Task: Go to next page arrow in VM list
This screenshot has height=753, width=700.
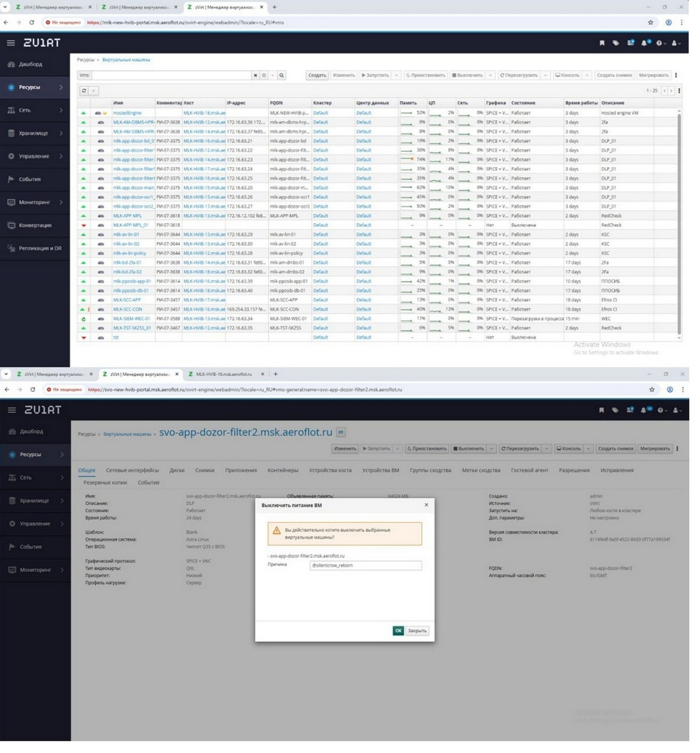Action: 671,91
